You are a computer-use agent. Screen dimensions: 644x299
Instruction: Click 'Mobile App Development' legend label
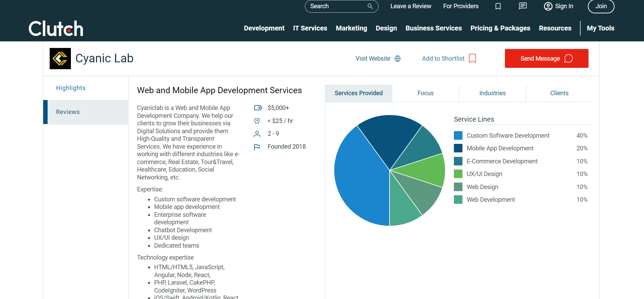click(500, 148)
